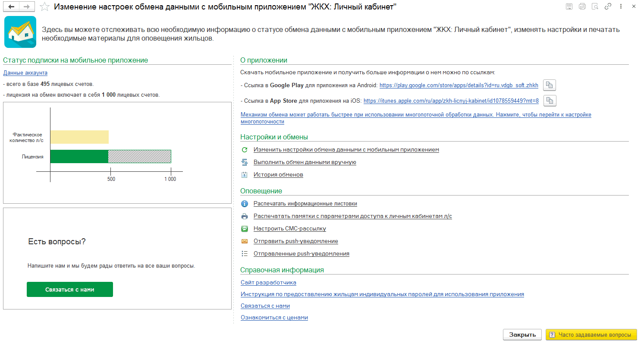
Task: Open Сайт разработчика link
Action: click(268, 283)
